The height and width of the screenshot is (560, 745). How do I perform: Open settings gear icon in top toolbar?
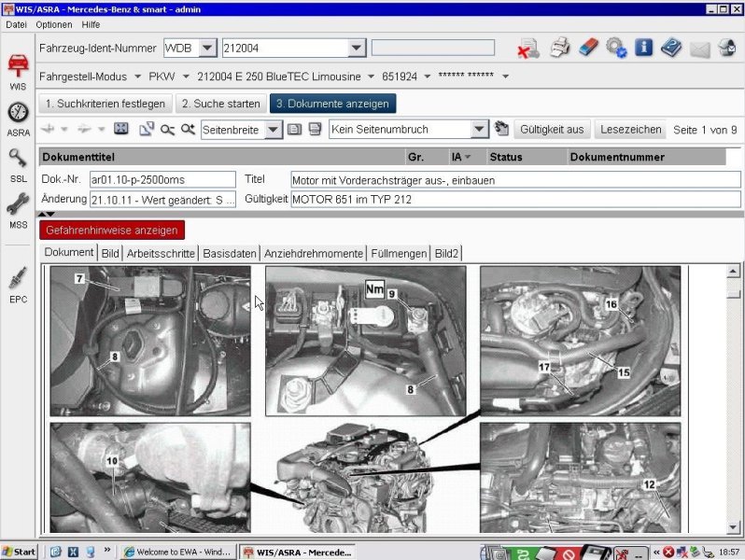point(616,48)
